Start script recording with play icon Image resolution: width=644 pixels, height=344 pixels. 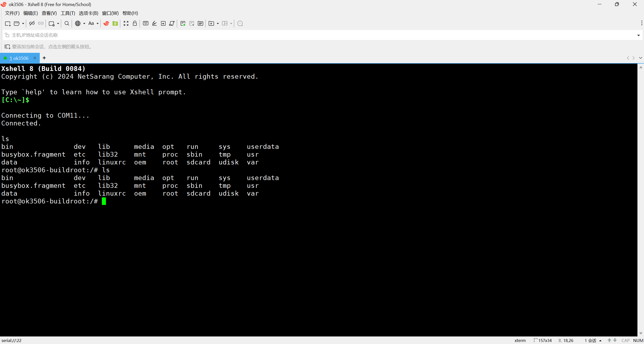click(183, 23)
